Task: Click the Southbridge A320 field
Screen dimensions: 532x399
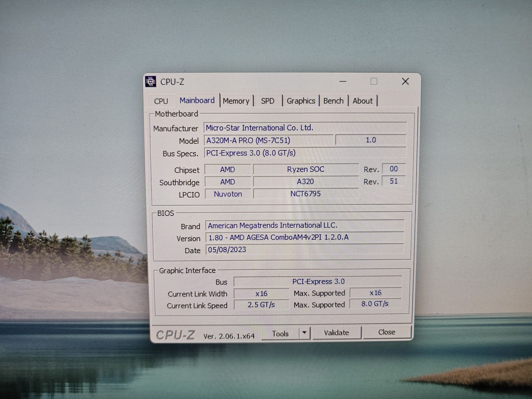Action: (306, 182)
